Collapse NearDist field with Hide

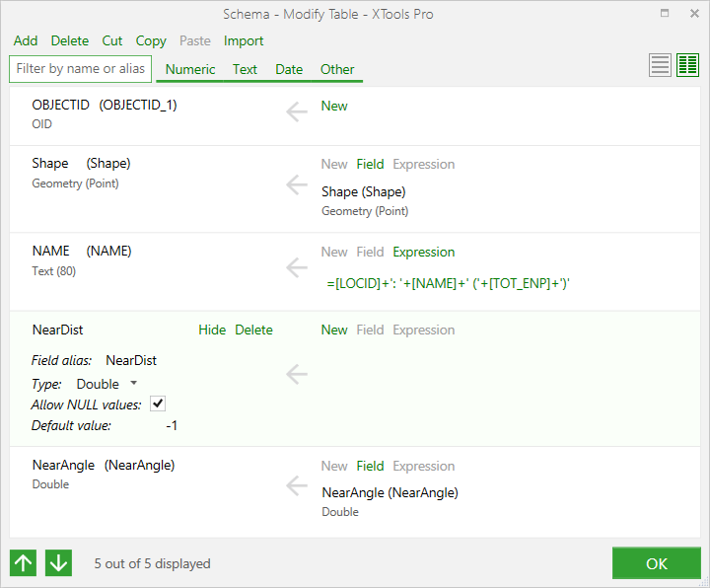(x=212, y=330)
